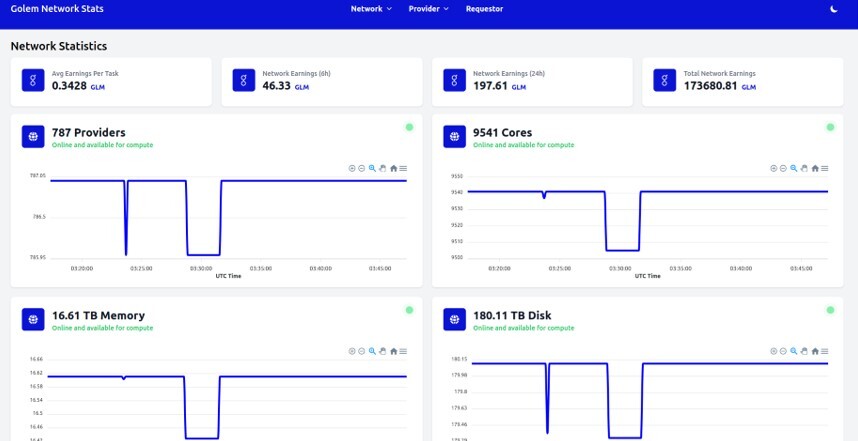Image resolution: width=858 pixels, height=441 pixels.
Task: Click green online status dot on Cores card
Action: click(830, 127)
